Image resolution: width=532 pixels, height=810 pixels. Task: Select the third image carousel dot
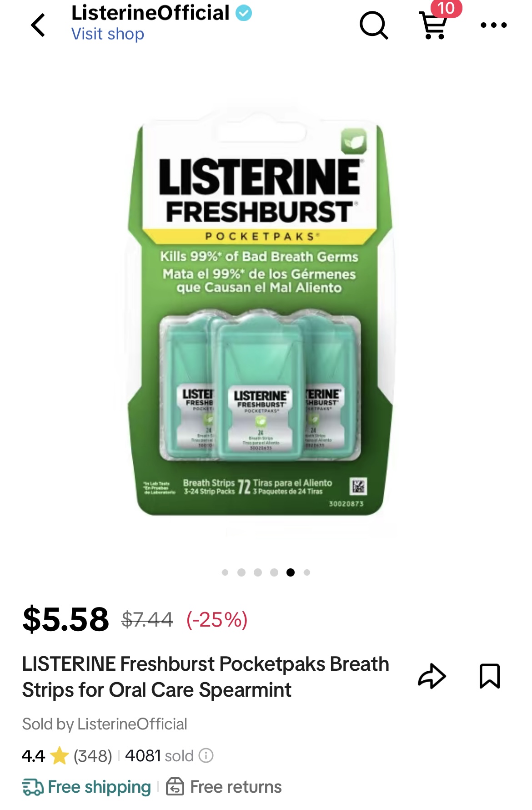258,572
